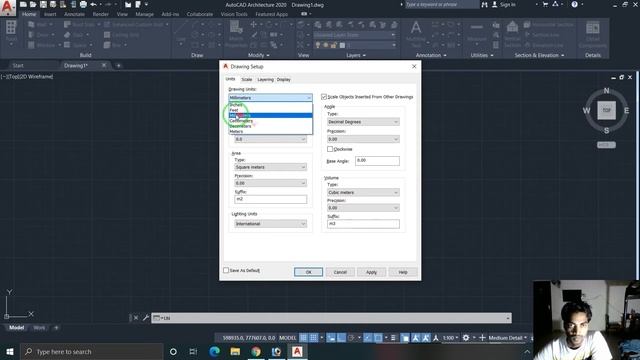Screen dimensions: 640x360
Task: Click Apply in Drawing Setup dialog
Action: 371,272
